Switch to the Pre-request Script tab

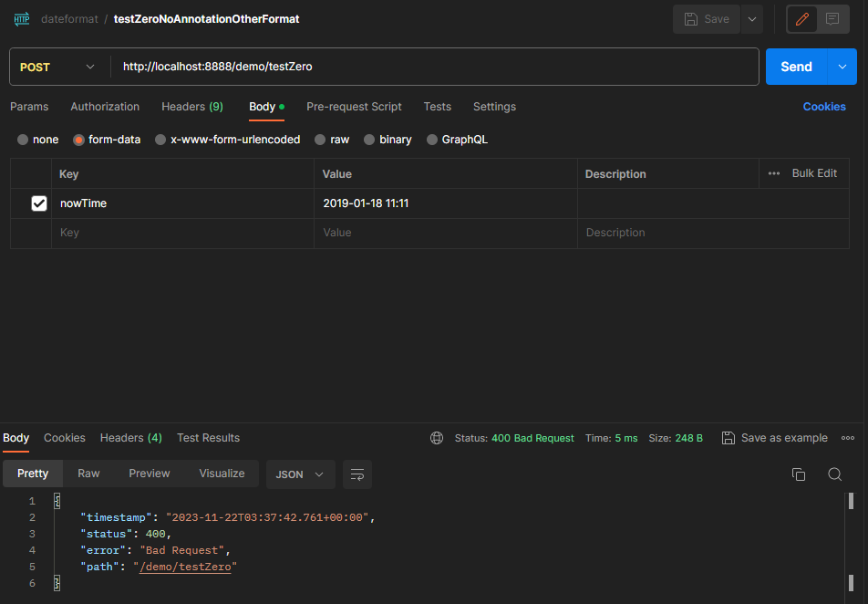pos(354,107)
